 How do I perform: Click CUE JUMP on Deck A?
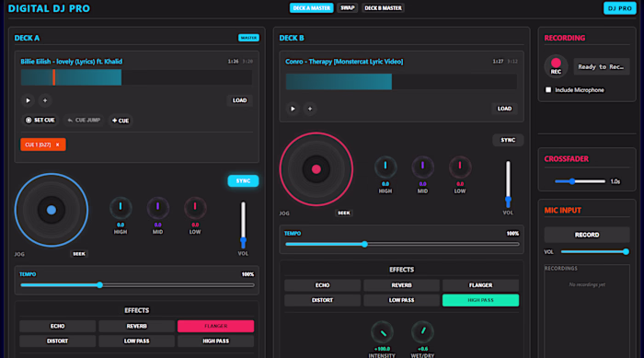[84, 120]
